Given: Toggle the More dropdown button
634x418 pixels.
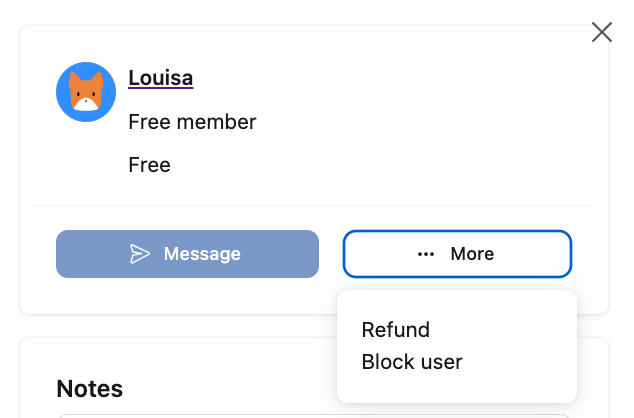Looking at the screenshot, I should coord(457,254).
